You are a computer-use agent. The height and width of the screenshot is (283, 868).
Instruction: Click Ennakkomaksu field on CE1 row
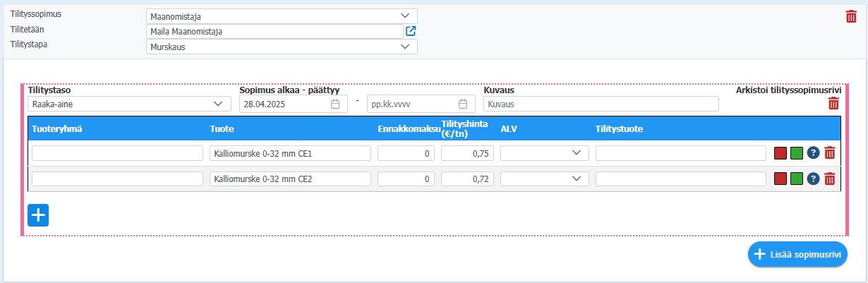pos(406,153)
